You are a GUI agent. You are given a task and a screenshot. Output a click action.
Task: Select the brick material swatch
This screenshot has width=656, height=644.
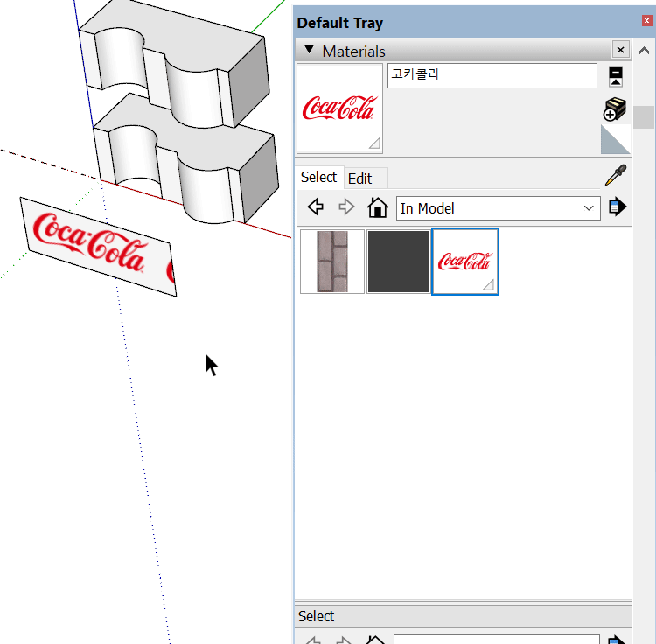pos(332,262)
